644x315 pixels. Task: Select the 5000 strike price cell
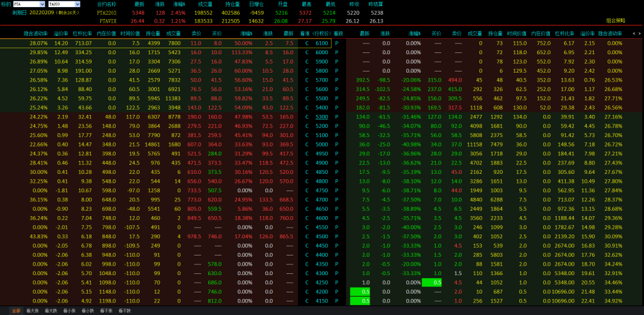click(321, 144)
